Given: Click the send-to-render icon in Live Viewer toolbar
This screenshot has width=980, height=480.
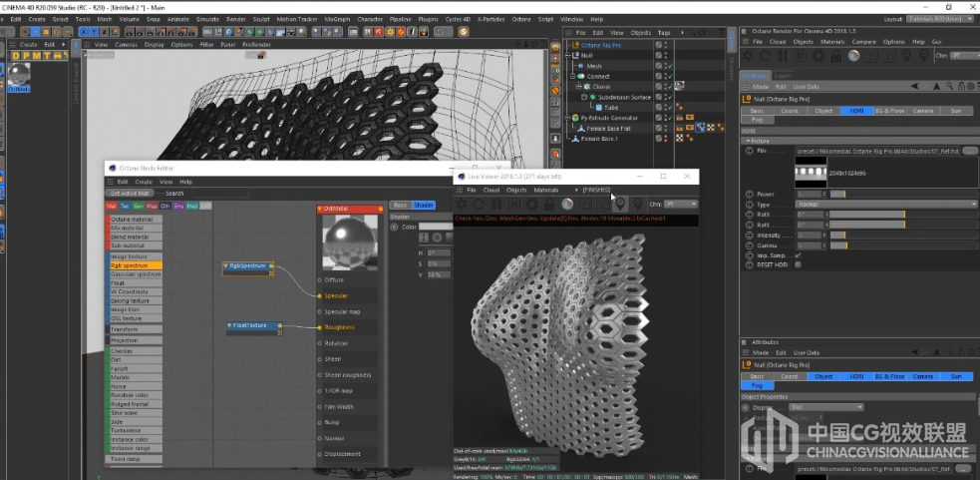Looking at the screenshot, I should (462, 204).
